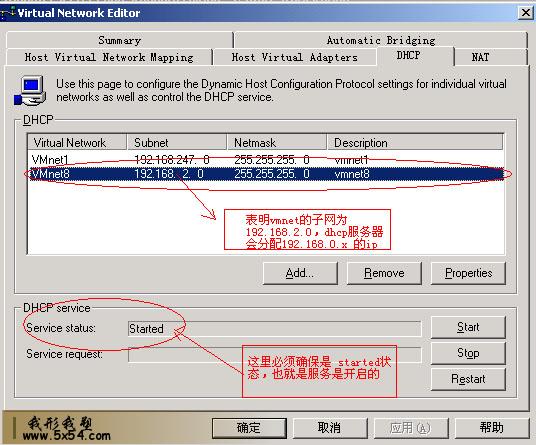
Task: Click the Add... button
Action: coord(300,273)
